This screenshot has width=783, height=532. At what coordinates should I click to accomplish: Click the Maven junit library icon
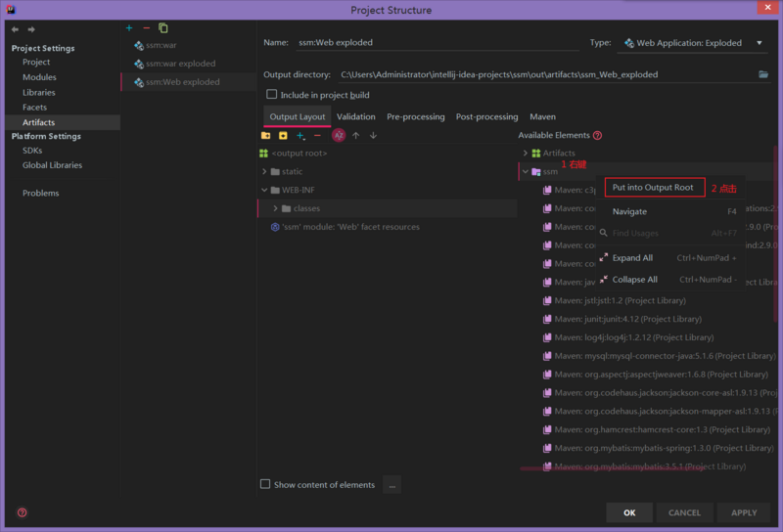point(547,319)
